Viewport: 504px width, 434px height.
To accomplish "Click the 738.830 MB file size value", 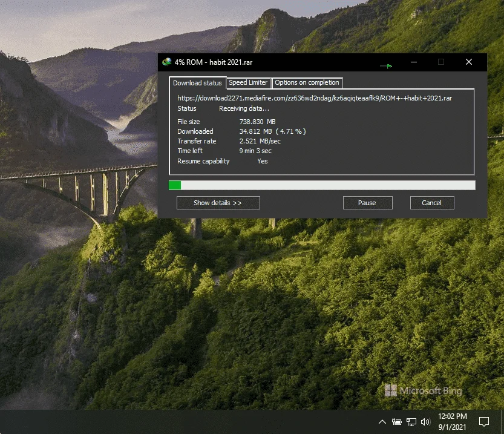I will (x=257, y=122).
